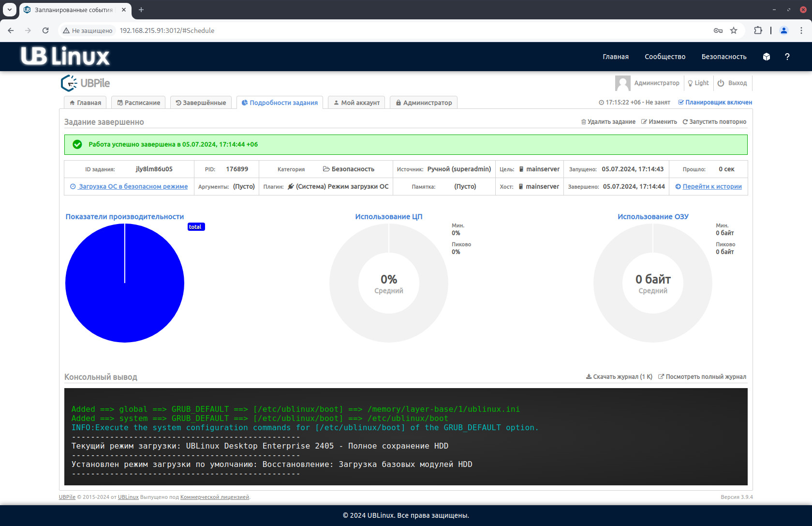Click the blue performance pie chart
Image resolution: width=812 pixels, height=526 pixels.
(125, 283)
